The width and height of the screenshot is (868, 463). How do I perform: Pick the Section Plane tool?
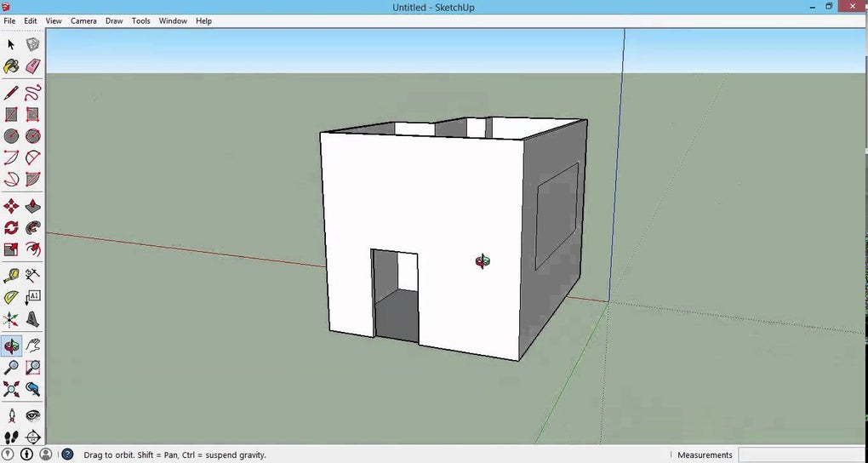pos(32,437)
